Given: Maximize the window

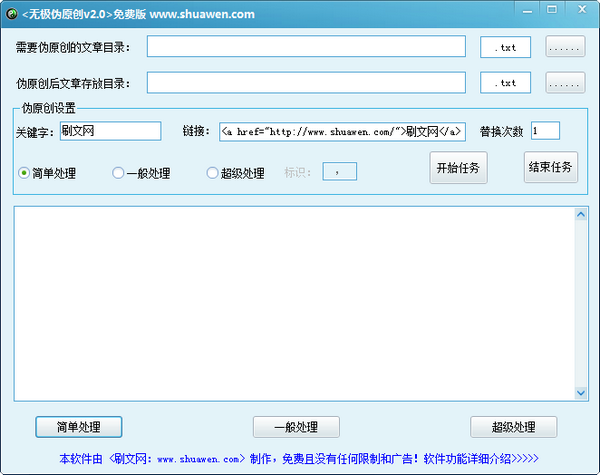Looking at the screenshot, I should click(x=552, y=10).
